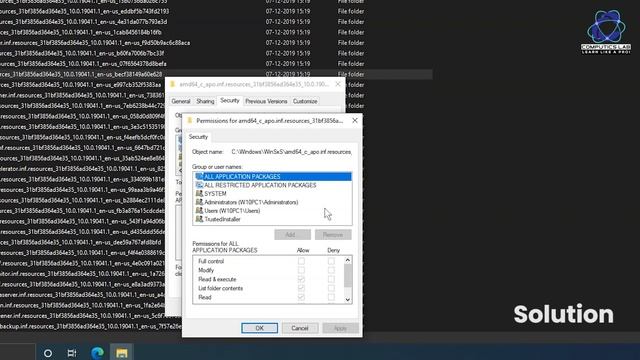The image size is (640, 360).
Task: Toggle Deny checkbox for List folder contents
Action: [x=331, y=288]
